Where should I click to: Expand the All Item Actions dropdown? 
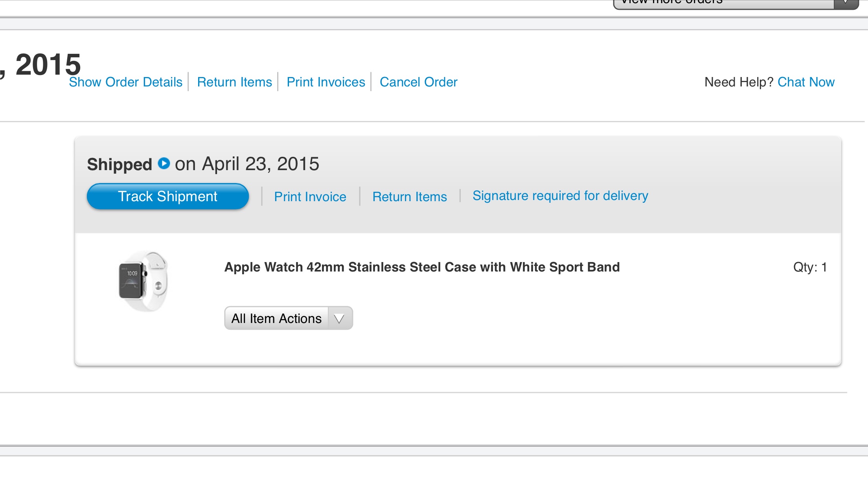(289, 318)
